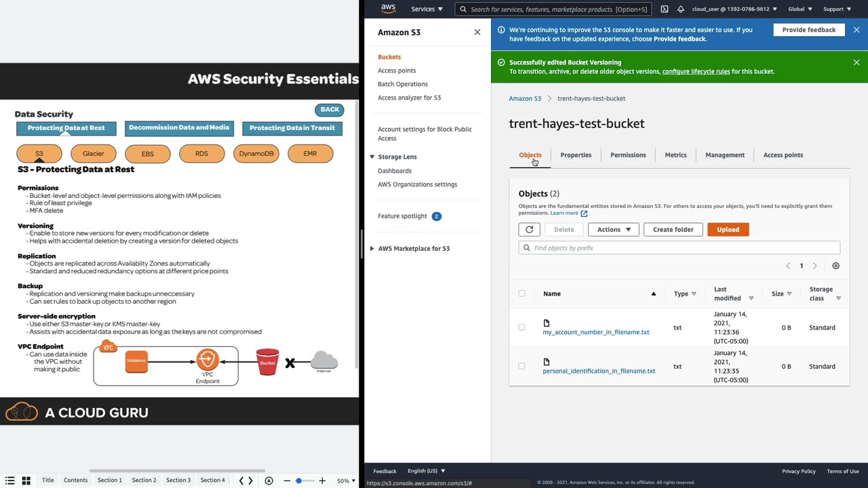Click the refresh objects button

click(529, 230)
